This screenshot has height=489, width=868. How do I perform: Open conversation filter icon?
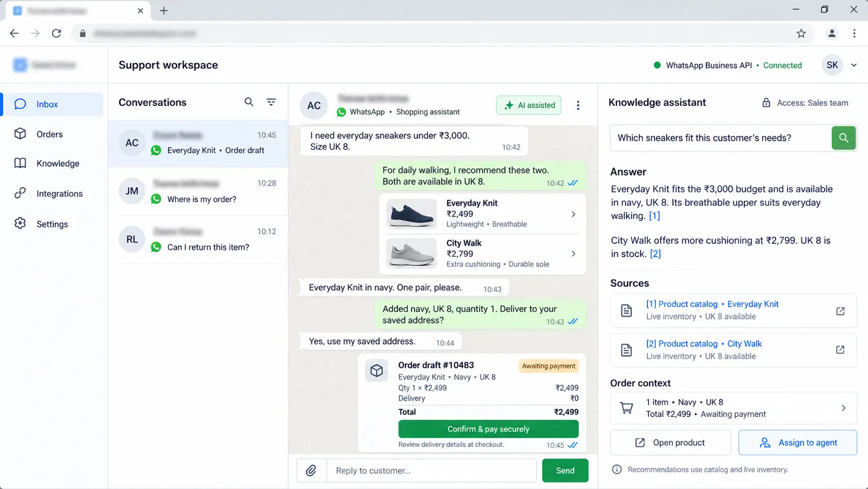(x=271, y=102)
